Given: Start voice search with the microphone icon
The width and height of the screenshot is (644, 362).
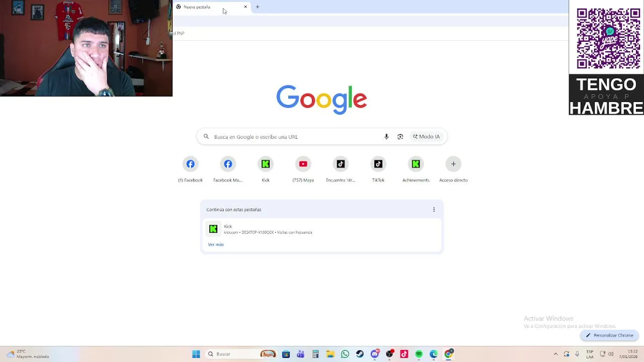Looking at the screenshot, I should click(386, 137).
